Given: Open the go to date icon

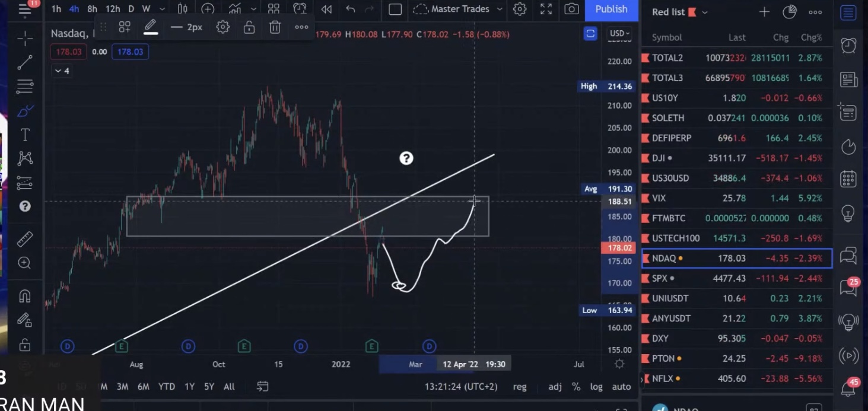Looking at the screenshot, I should click(262, 387).
